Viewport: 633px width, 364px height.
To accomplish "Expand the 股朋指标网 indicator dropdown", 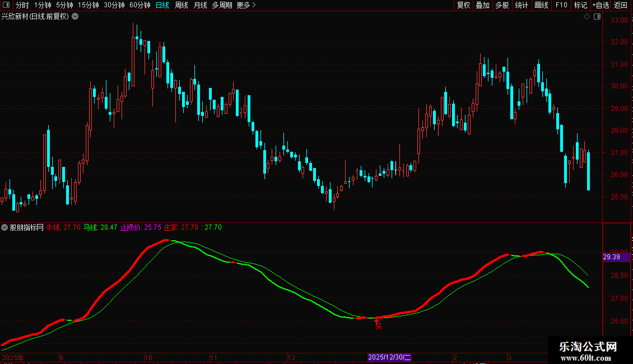I will point(4,227).
